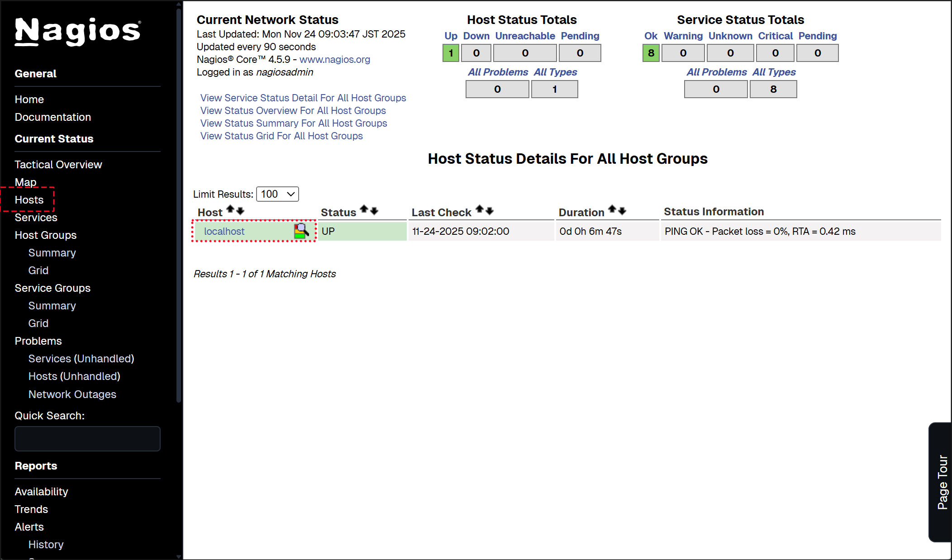
Task: Click green Up host count box
Action: click(451, 53)
